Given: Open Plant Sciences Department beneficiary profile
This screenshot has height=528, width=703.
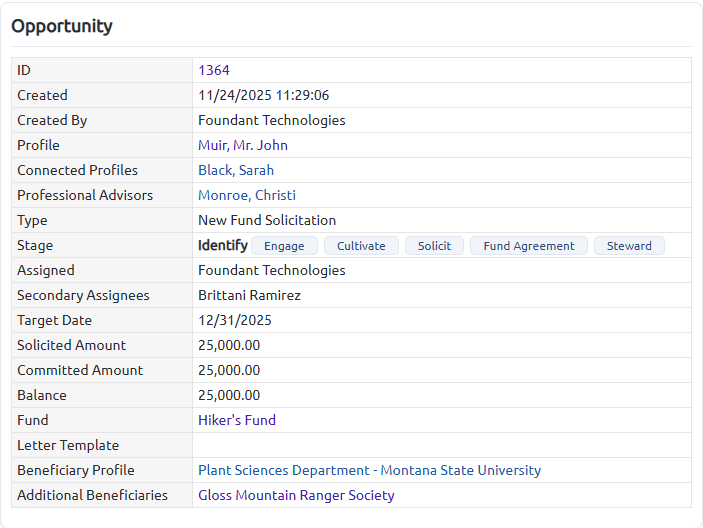Looking at the screenshot, I should point(369,470).
